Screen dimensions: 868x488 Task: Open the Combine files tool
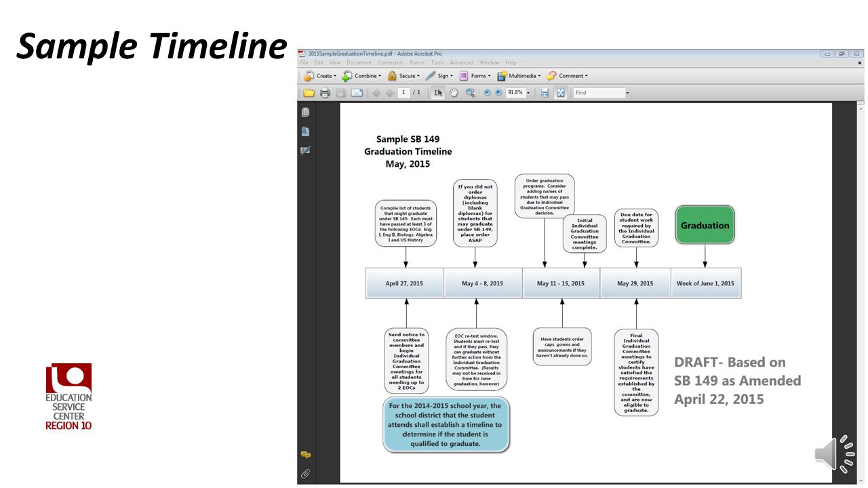tap(361, 76)
